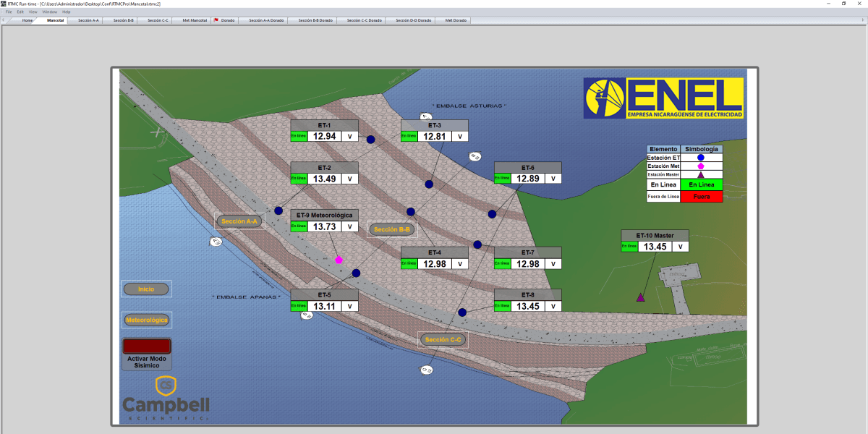
Task: Click the ET-1 En línea status indicator
Action: pyautogui.click(x=299, y=136)
